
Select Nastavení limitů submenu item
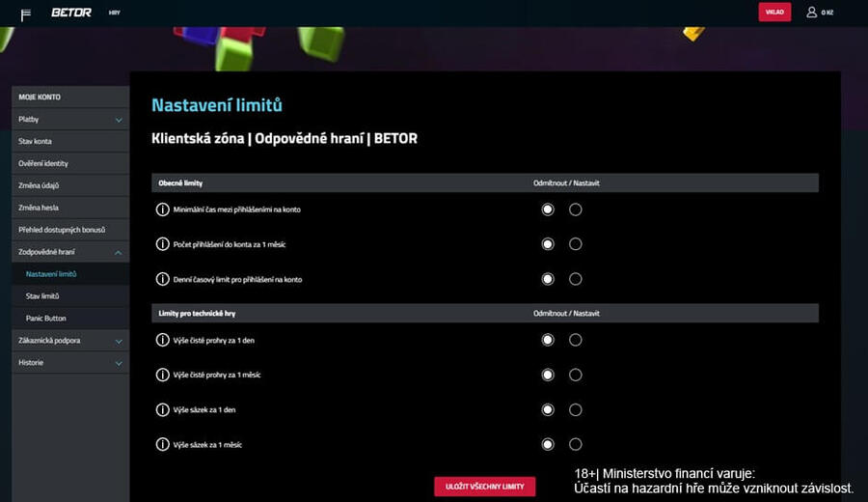click(x=70, y=274)
